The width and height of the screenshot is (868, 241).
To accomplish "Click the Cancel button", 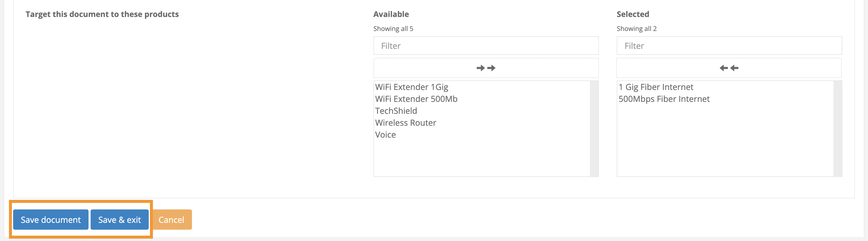I will pyautogui.click(x=171, y=220).
